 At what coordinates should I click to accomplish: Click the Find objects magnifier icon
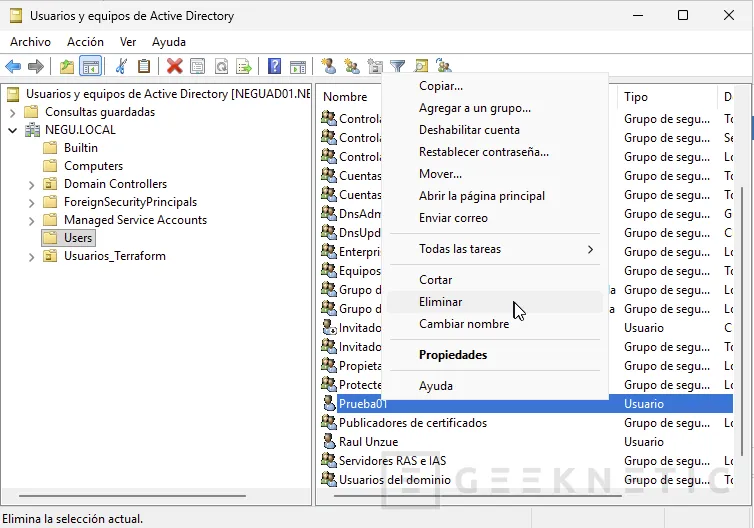click(421, 66)
